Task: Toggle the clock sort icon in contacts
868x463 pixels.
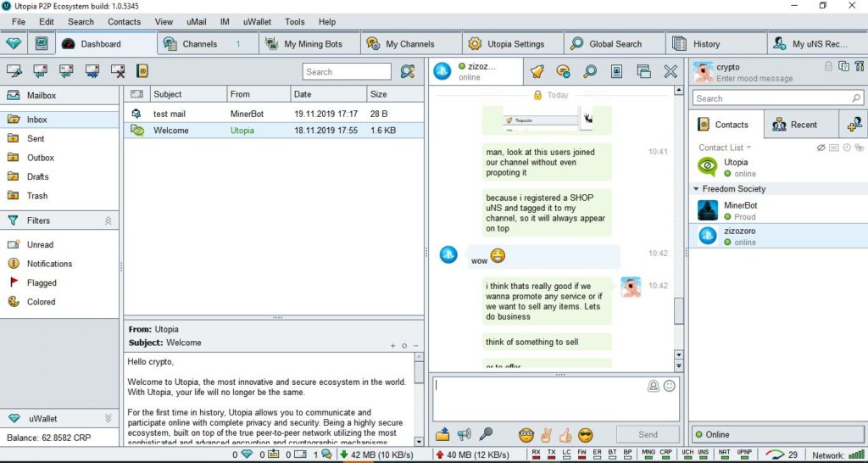Action: (x=847, y=148)
